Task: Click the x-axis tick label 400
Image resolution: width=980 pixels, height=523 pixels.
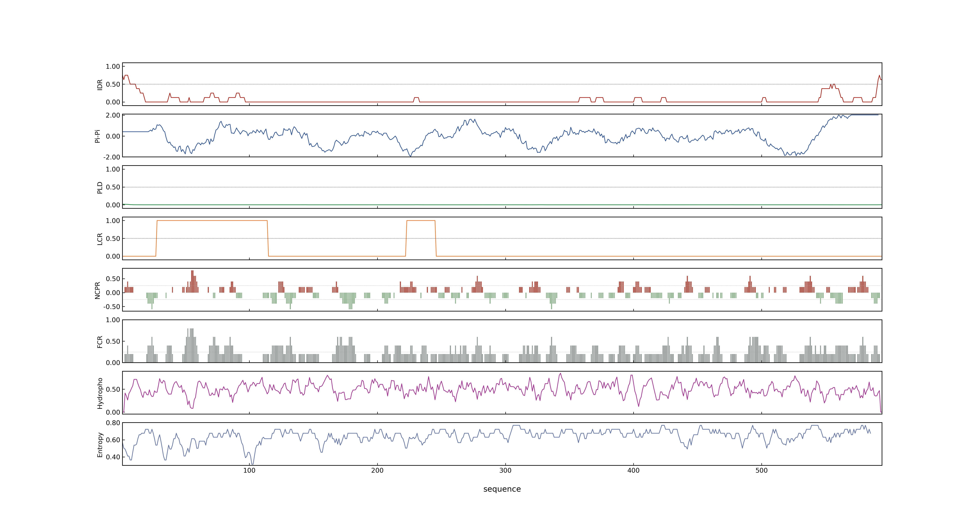Action: (633, 470)
